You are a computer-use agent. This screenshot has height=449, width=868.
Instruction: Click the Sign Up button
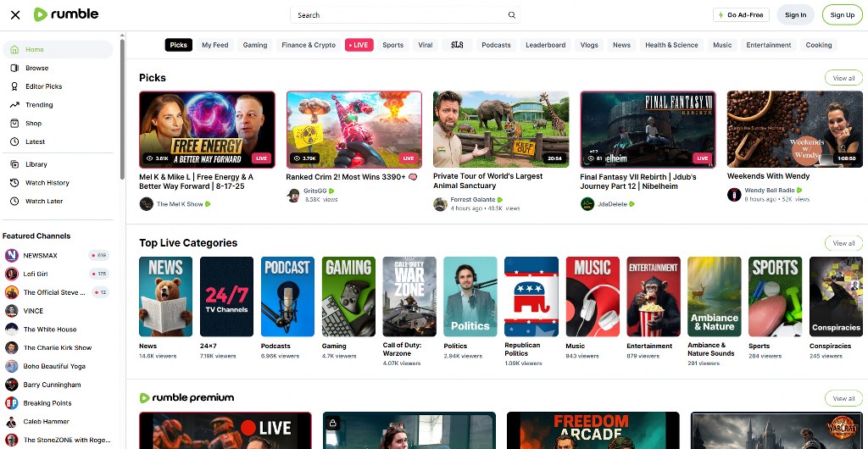click(x=842, y=15)
